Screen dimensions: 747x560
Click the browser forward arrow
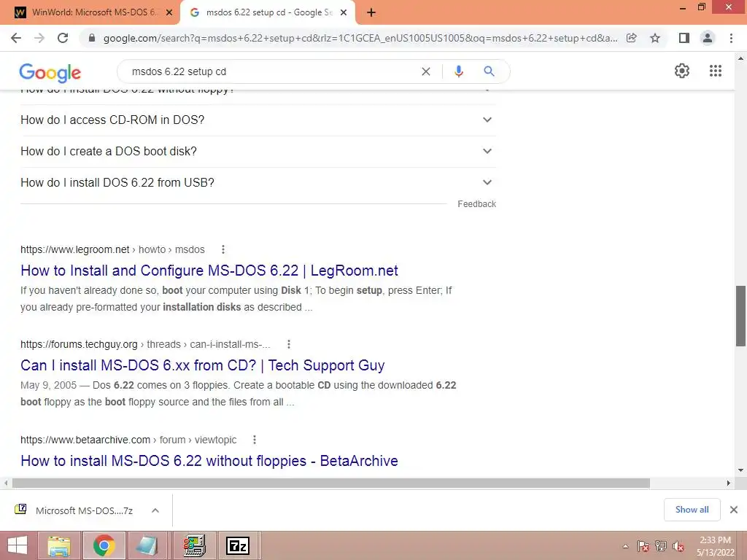pyautogui.click(x=39, y=38)
